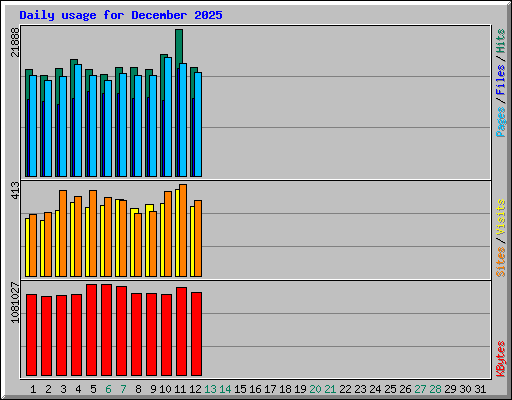Click day label 28 in green
Image resolution: width=512 pixels, height=400 pixels.
coord(435,389)
